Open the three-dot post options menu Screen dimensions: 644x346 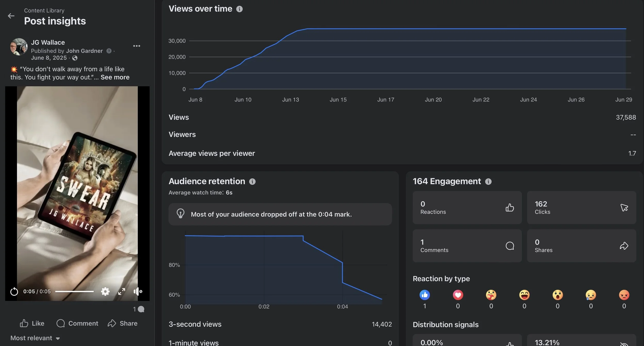(x=137, y=46)
